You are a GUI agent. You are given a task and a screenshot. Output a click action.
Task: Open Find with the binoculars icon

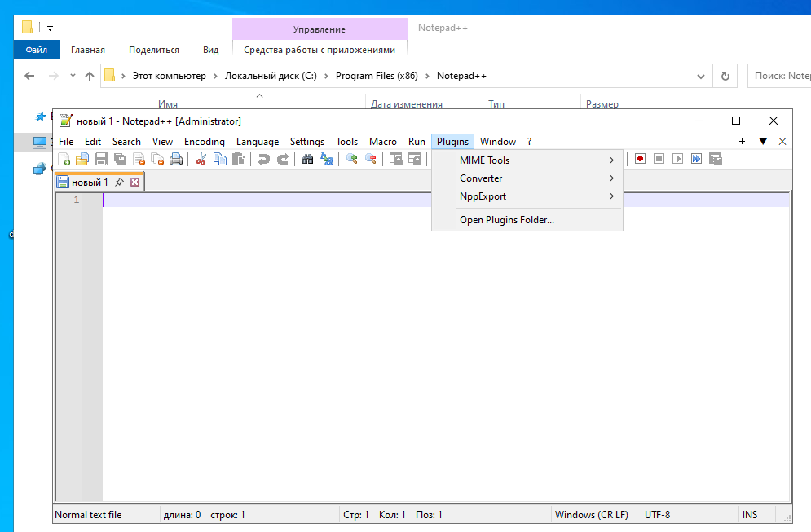[x=308, y=159]
